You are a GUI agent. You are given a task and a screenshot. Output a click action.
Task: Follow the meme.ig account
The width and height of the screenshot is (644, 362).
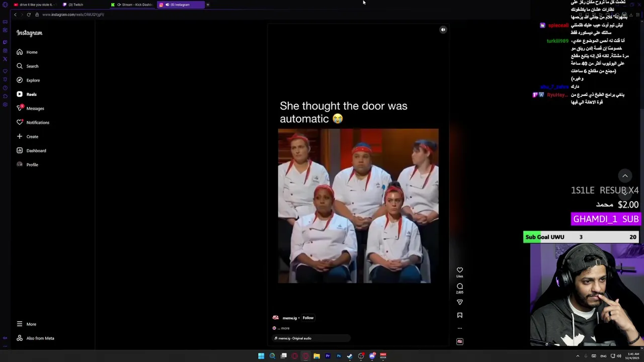click(308, 318)
